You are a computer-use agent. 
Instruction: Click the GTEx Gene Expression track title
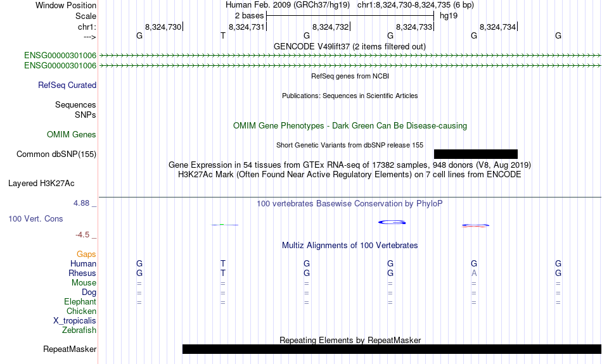click(x=350, y=165)
